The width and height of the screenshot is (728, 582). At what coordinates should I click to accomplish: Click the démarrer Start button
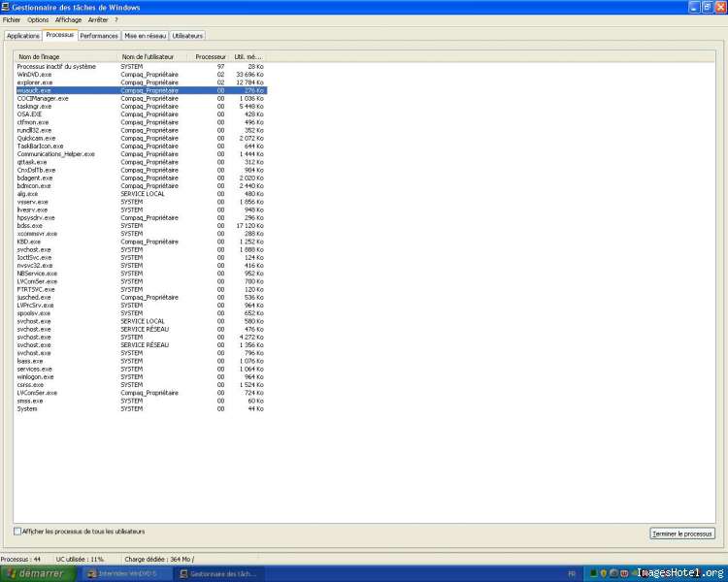pos(38,573)
